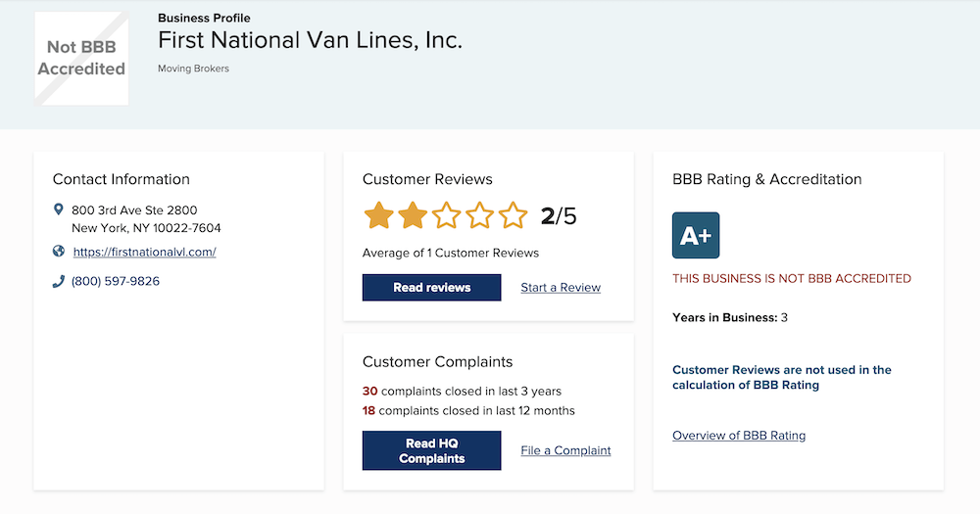Screen dimensions: 980x514
Task: Click Customer Reviews not used in rating notice
Action: [782, 377]
